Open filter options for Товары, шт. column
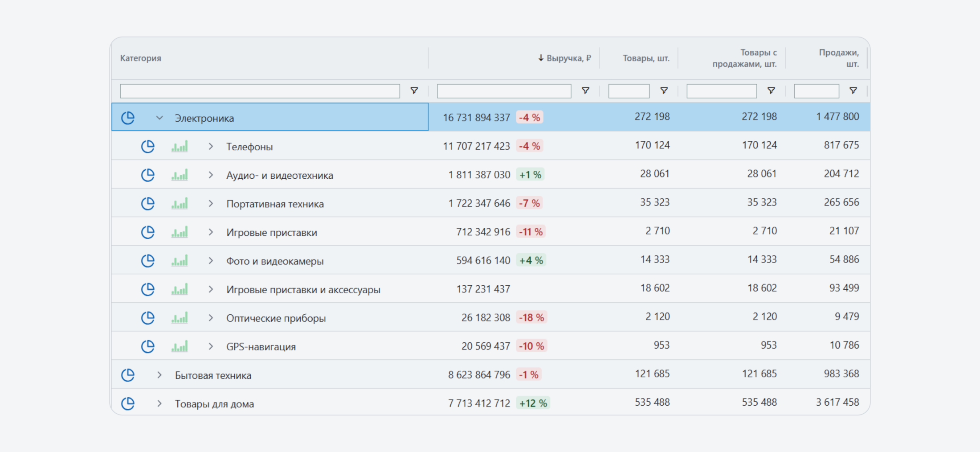The image size is (980, 452). coord(664,90)
